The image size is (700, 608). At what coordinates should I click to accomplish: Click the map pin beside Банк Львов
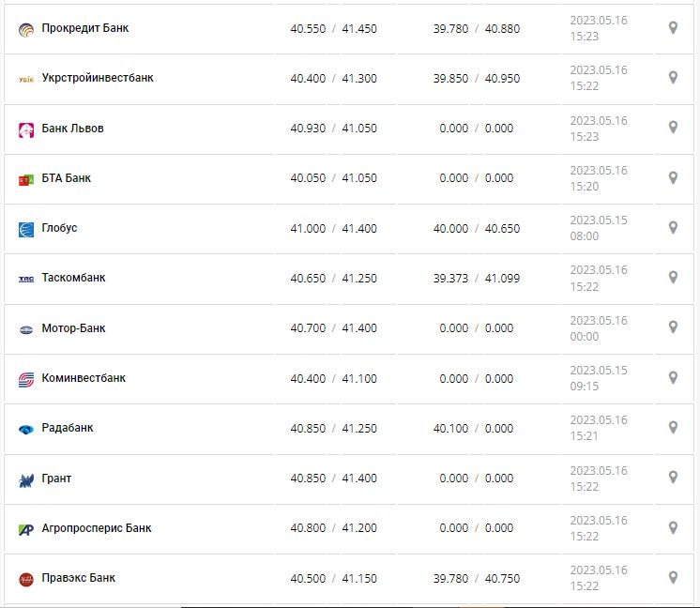pos(673,128)
